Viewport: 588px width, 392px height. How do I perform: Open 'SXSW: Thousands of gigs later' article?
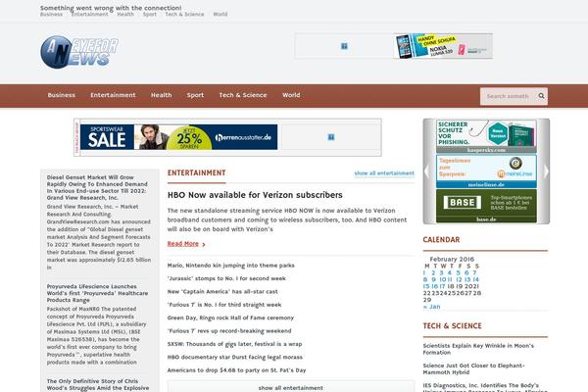pos(235,344)
